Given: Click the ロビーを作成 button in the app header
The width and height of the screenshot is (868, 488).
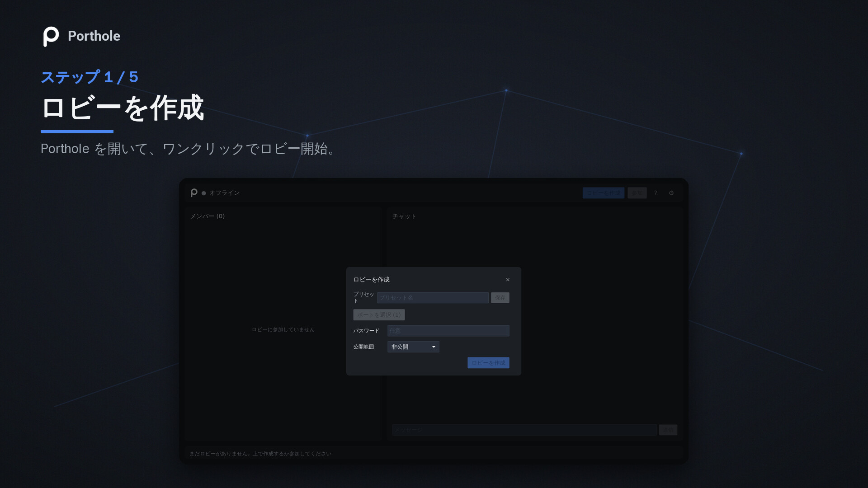Looking at the screenshot, I should 604,193.
